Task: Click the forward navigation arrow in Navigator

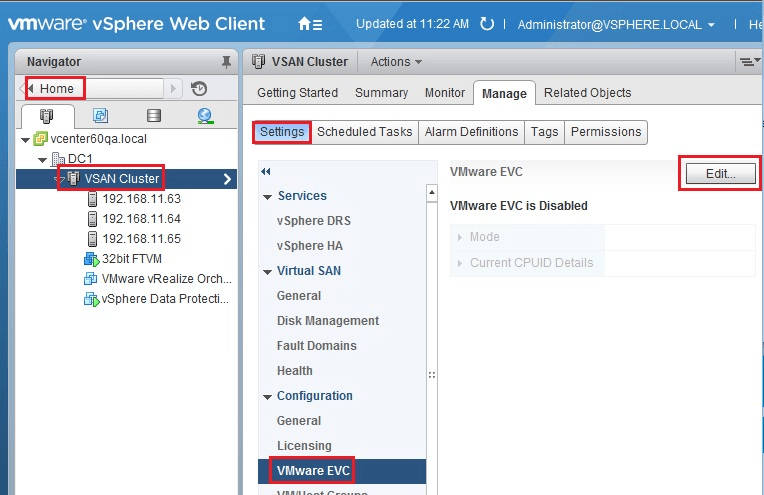Action: point(173,89)
